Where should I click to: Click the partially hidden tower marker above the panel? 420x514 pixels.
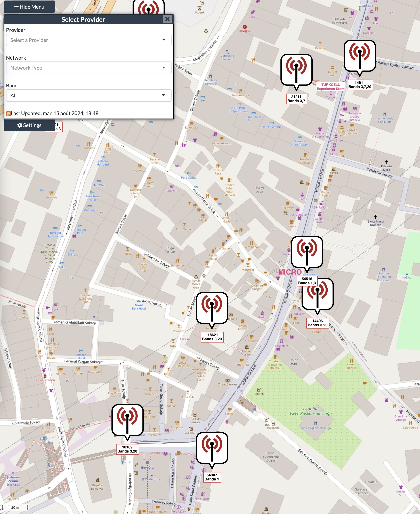149,7
